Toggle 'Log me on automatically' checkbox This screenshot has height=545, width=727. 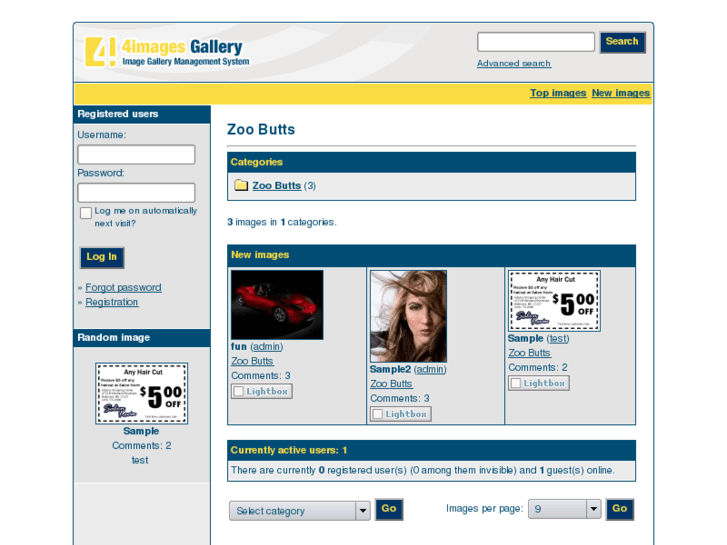point(86,213)
